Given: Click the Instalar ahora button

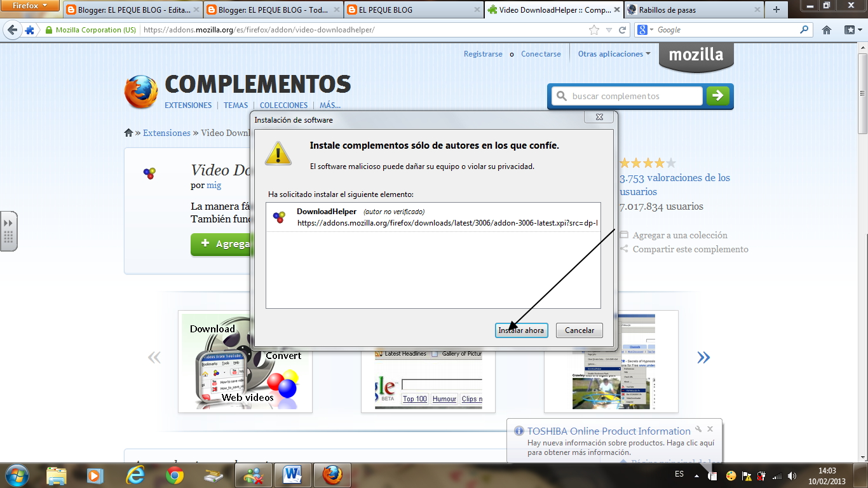Looking at the screenshot, I should [x=521, y=330].
